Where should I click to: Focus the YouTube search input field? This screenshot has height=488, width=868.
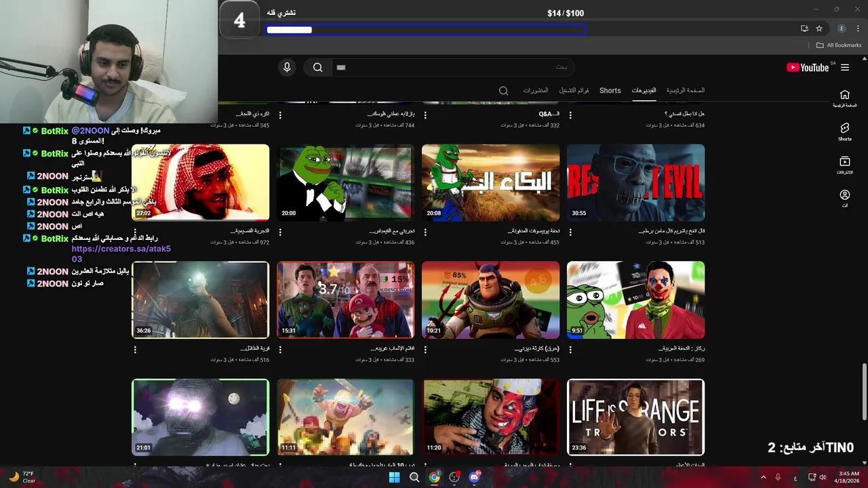click(453, 67)
